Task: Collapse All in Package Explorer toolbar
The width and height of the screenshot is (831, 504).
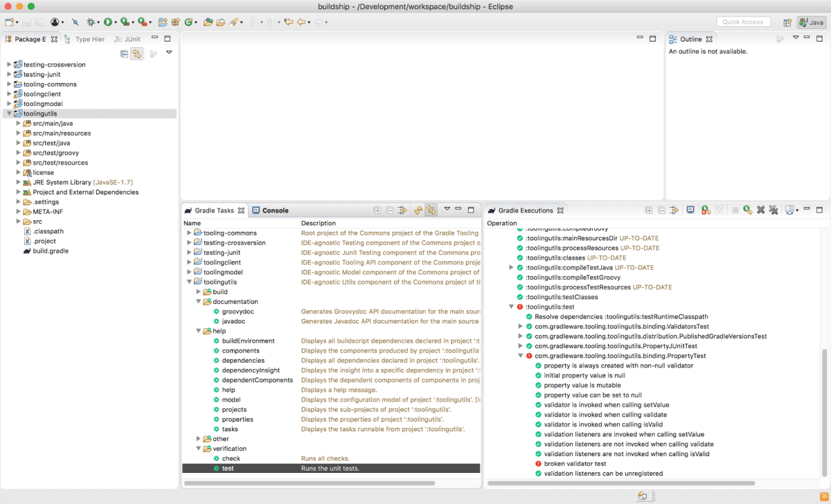Action: (125, 53)
